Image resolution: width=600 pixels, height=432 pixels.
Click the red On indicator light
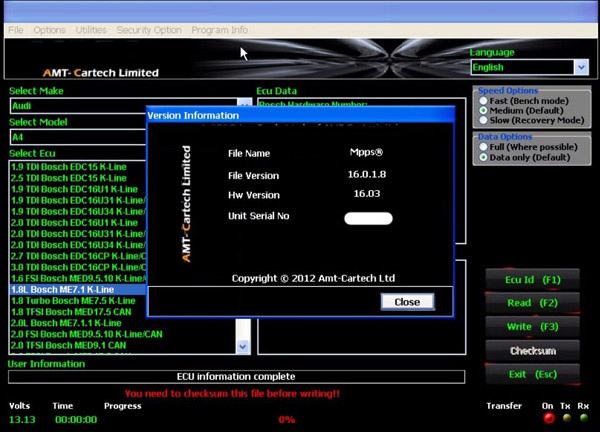[x=547, y=420]
